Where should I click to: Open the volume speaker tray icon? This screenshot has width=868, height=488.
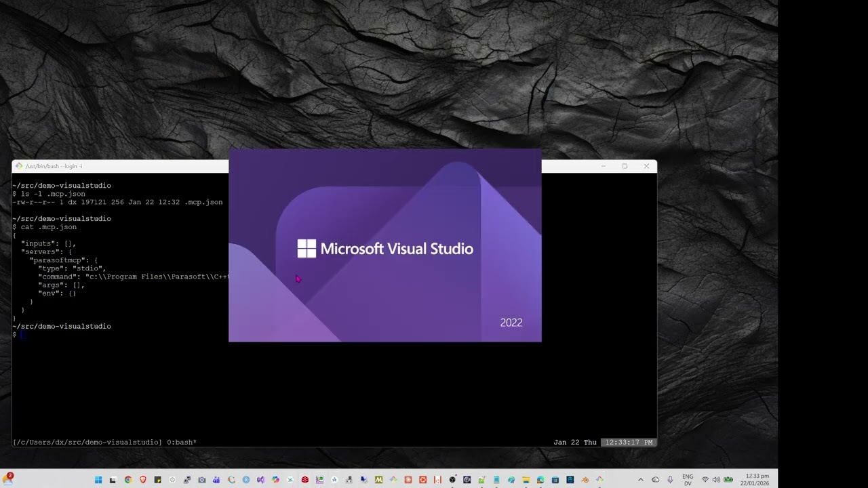pos(716,480)
